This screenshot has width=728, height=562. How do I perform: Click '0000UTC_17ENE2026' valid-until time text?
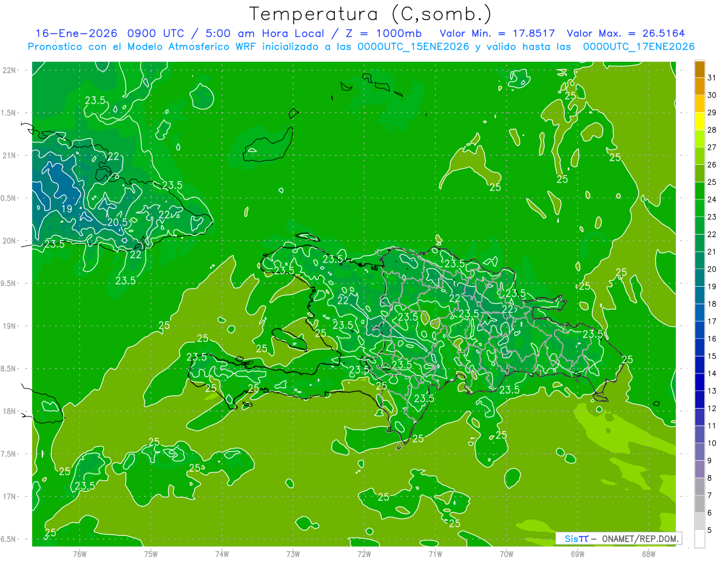tap(638, 47)
